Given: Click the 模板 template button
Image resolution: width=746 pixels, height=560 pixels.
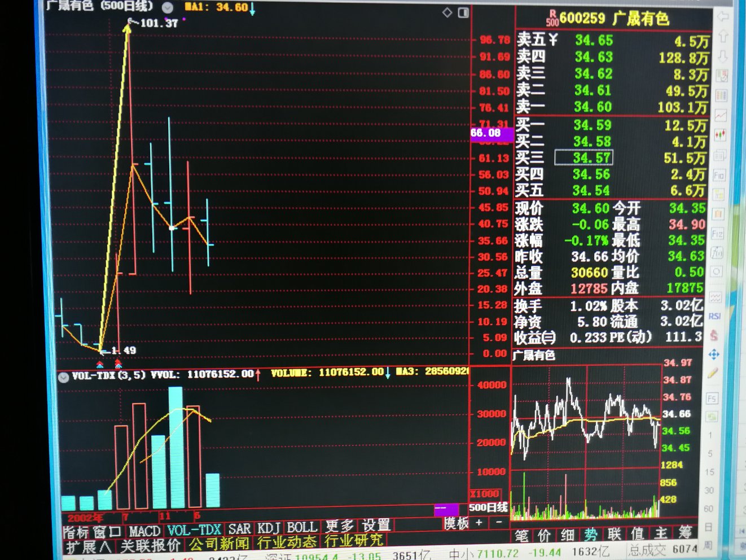Looking at the screenshot, I should (x=456, y=523).
